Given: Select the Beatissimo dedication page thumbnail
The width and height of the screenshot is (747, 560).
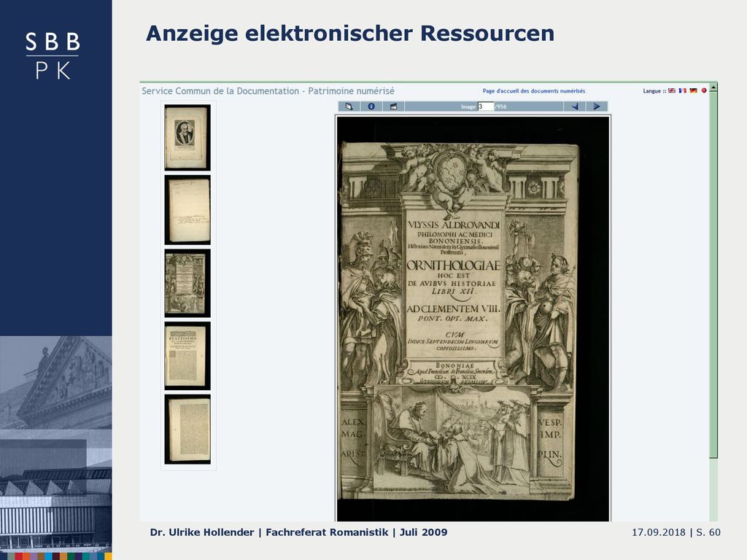Looking at the screenshot, I should pos(187,356).
